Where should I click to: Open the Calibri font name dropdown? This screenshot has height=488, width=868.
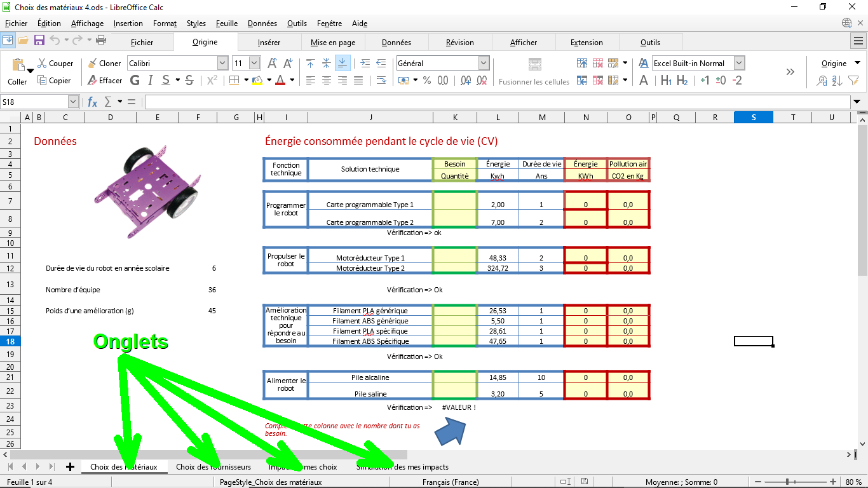point(222,64)
